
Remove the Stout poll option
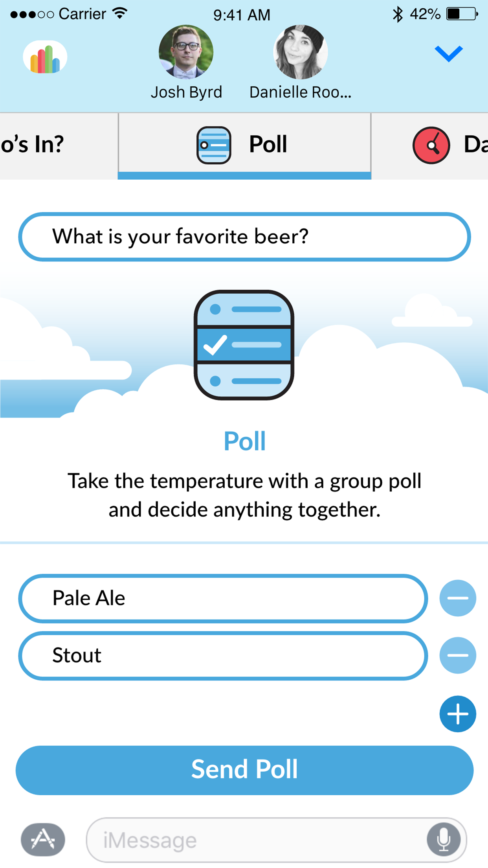[458, 655]
